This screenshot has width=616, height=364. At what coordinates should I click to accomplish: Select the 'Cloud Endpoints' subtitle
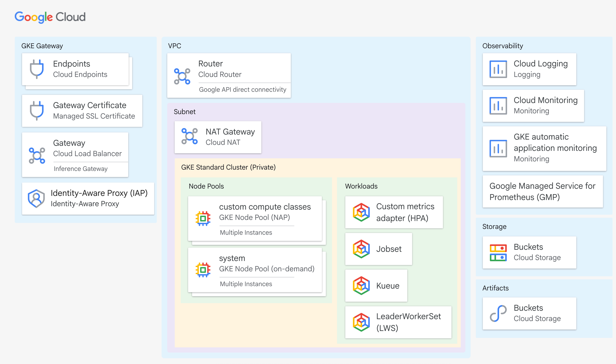coord(80,74)
